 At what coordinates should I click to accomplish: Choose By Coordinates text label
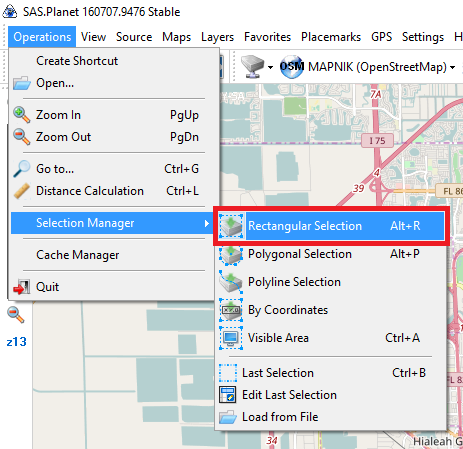tap(288, 310)
